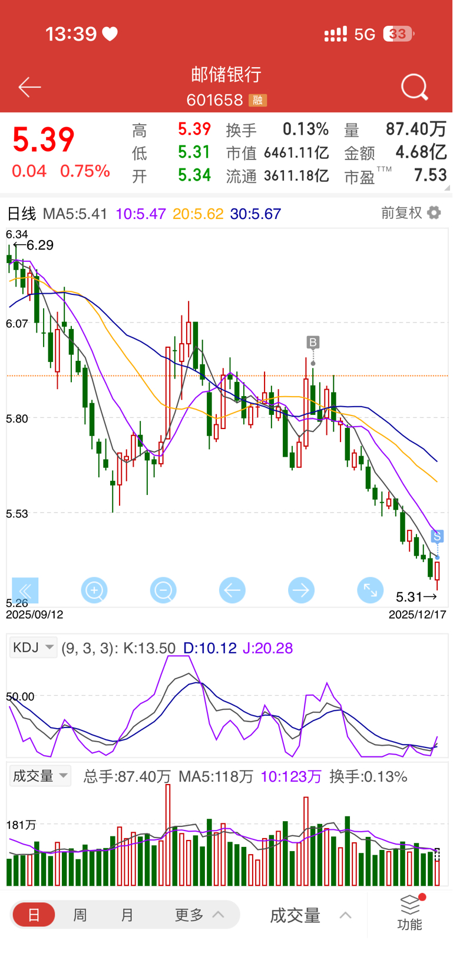Tap 总手:87.40万 in volume panel
Viewport: 453px width, 980px height.
(x=127, y=776)
